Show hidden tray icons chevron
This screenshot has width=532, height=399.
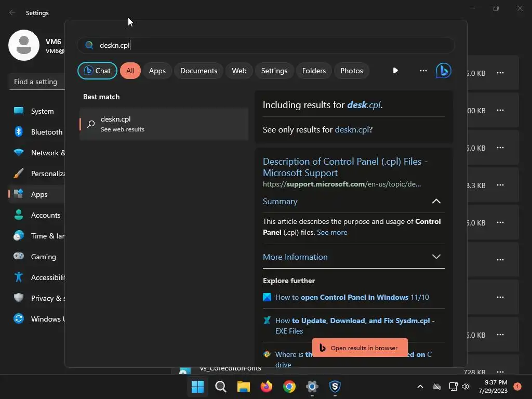point(420,387)
